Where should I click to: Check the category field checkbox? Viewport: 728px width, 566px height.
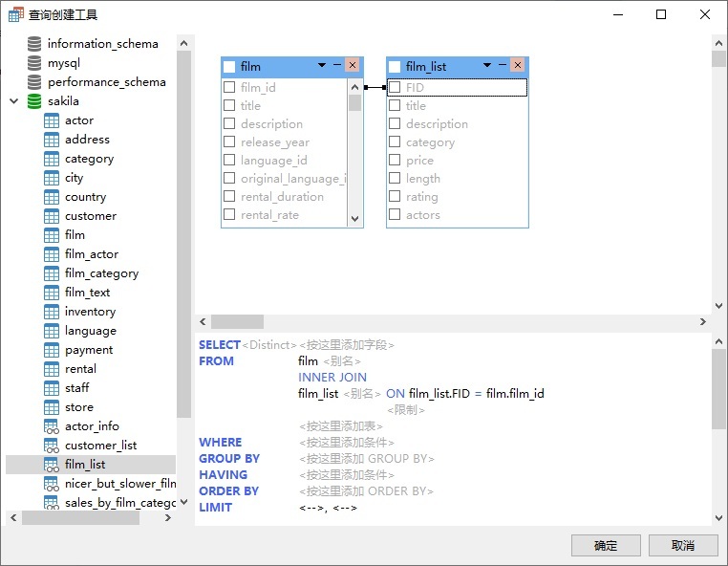(395, 141)
